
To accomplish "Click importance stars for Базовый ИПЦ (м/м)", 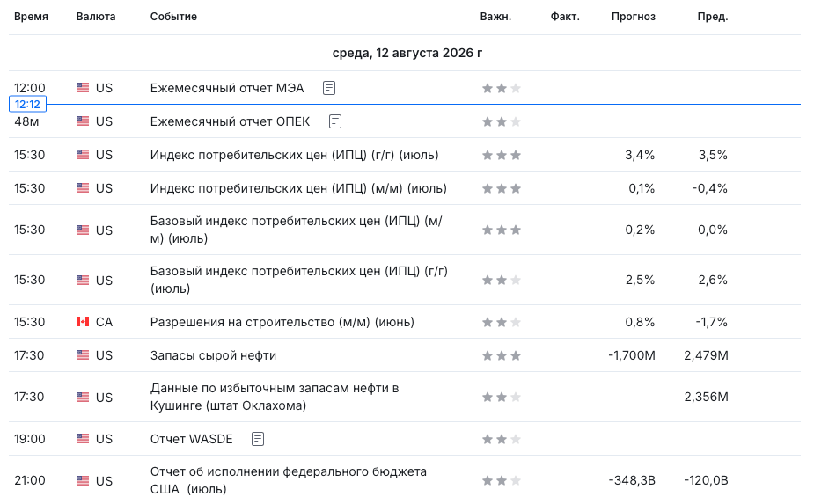I will pos(502,230).
